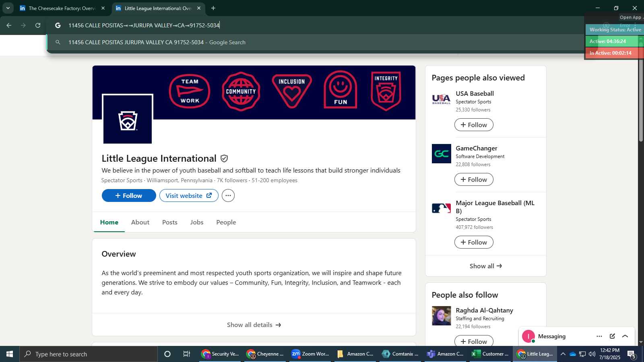Click the Fun badge in the banner
This screenshot has height=362, width=644.
(341, 90)
